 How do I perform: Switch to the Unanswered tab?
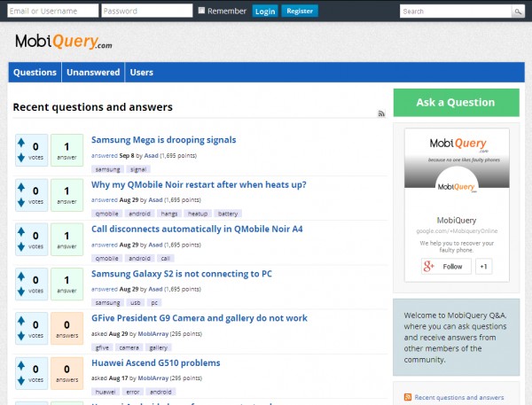point(93,73)
